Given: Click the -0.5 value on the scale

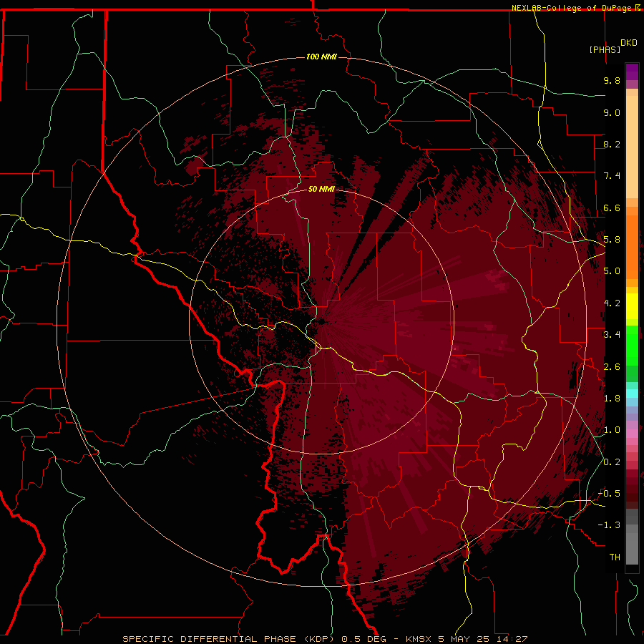Looking at the screenshot, I should (609, 493).
